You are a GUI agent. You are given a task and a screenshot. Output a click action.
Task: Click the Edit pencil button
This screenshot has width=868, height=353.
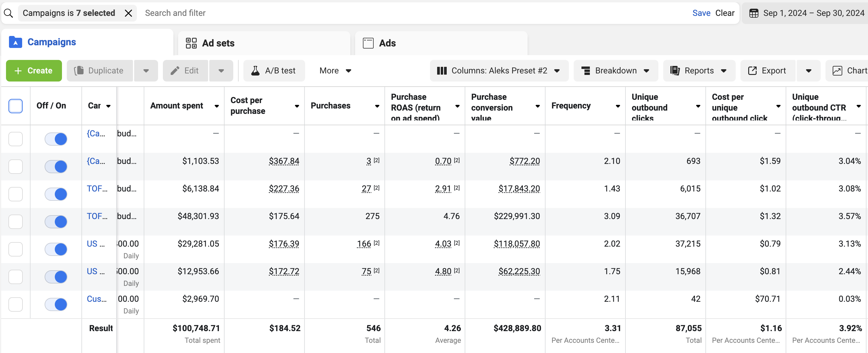pos(185,70)
